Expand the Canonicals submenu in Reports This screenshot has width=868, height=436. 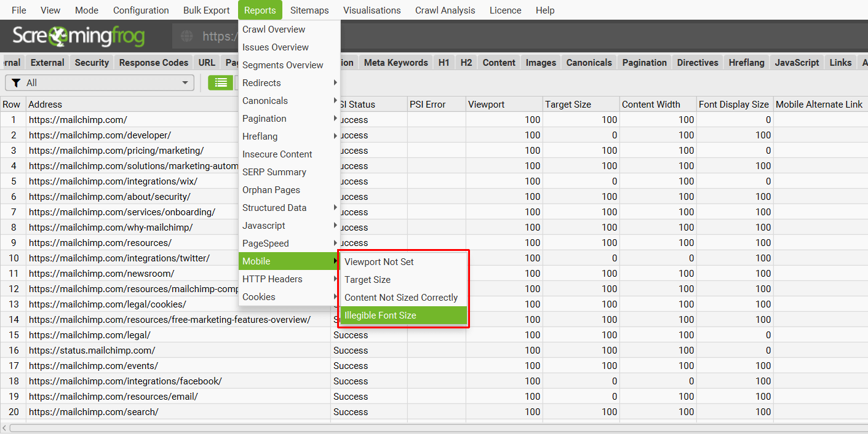click(x=289, y=101)
